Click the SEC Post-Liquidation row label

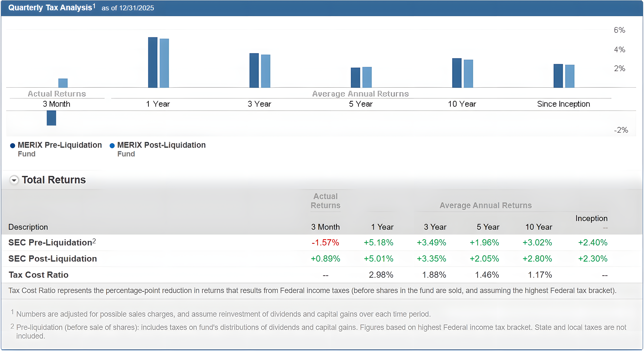tap(52, 258)
